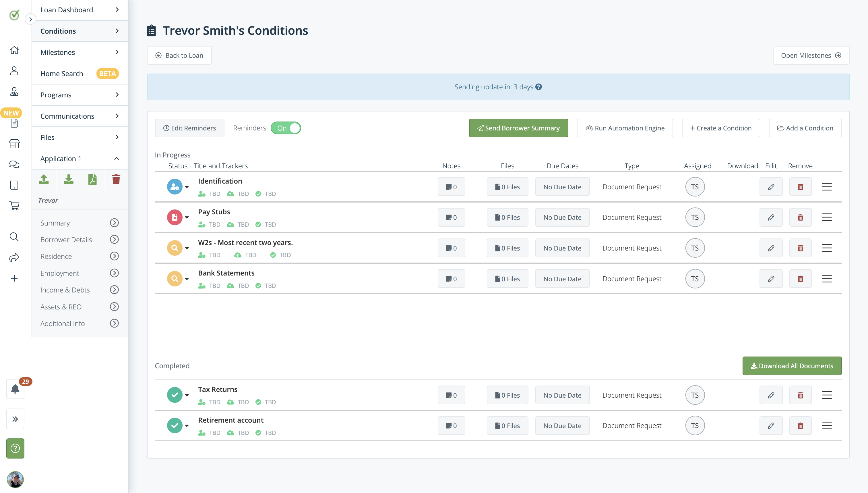Open TS assignee for Retirement account
868x493 pixels.
[695, 425]
